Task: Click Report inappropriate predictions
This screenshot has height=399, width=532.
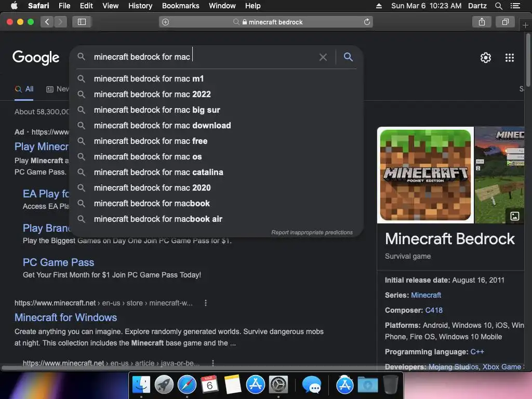Action: (x=312, y=232)
